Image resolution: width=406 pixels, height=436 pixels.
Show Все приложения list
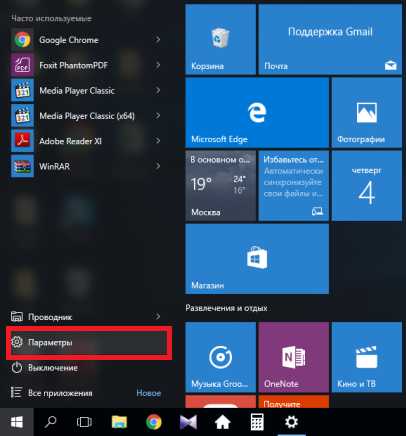(x=88, y=393)
